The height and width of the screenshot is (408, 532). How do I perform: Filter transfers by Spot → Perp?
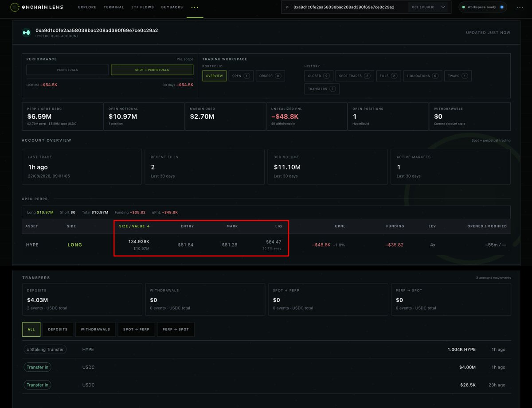coord(136,329)
